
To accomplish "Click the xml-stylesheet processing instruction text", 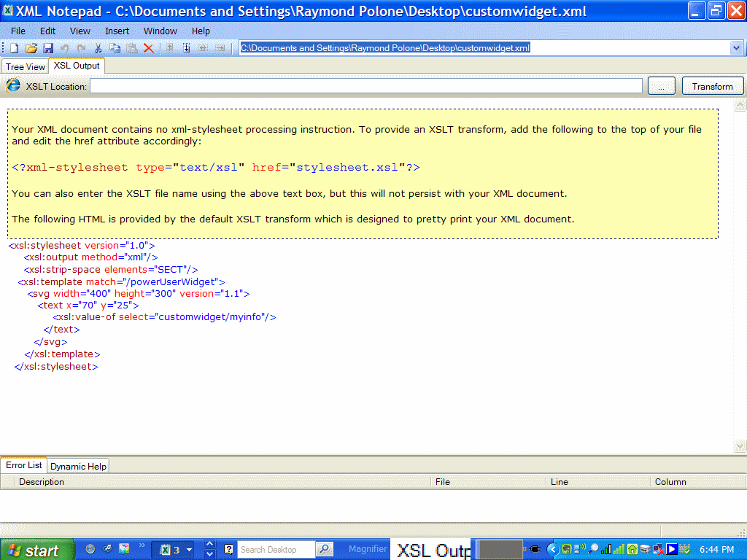I will click(216, 167).
